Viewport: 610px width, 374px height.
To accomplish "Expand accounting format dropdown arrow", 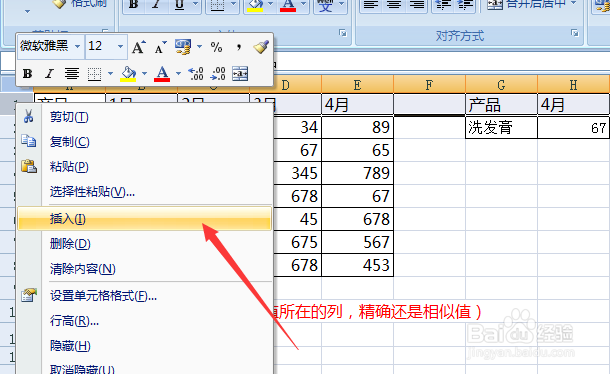I will pos(200,47).
